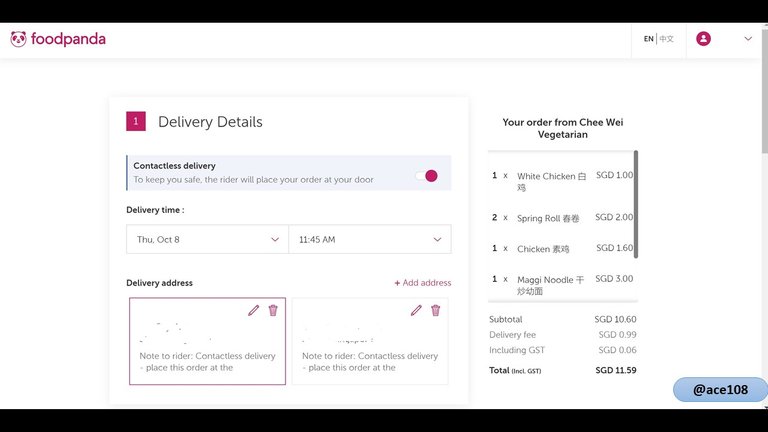Open the 11:45 AM time dropdown
The height and width of the screenshot is (432, 768).
[x=370, y=240]
